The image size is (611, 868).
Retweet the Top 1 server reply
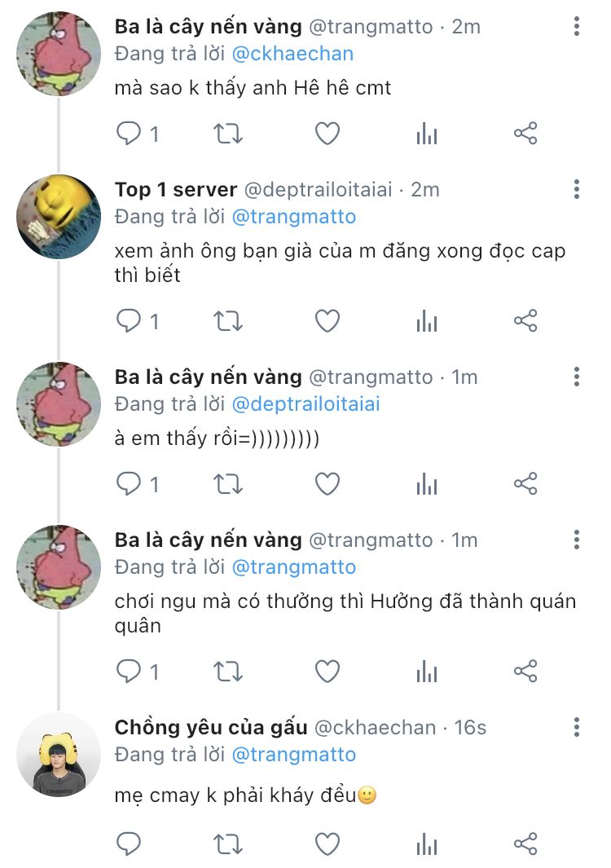click(x=228, y=320)
